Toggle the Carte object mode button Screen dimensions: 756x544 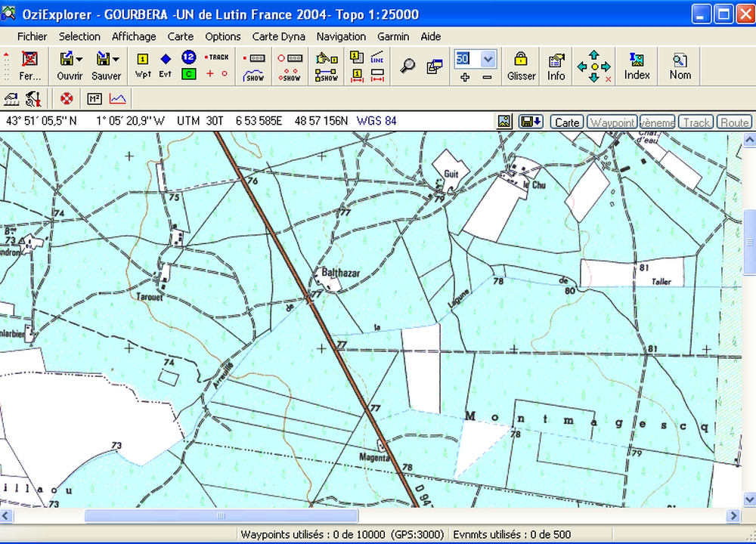(x=566, y=122)
